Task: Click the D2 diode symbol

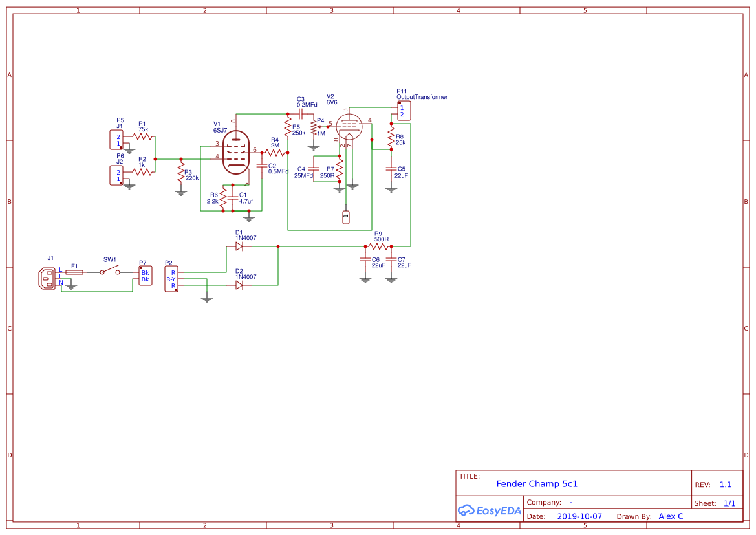Action: coord(239,285)
